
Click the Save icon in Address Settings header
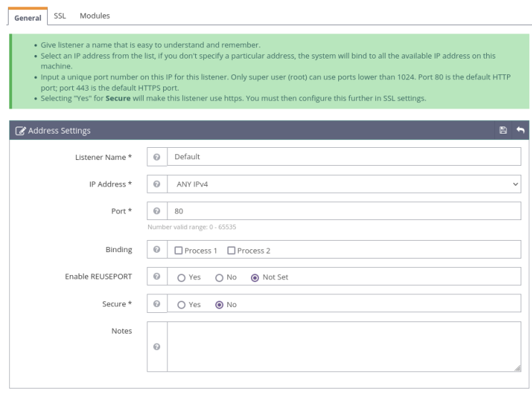pos(503,130)
